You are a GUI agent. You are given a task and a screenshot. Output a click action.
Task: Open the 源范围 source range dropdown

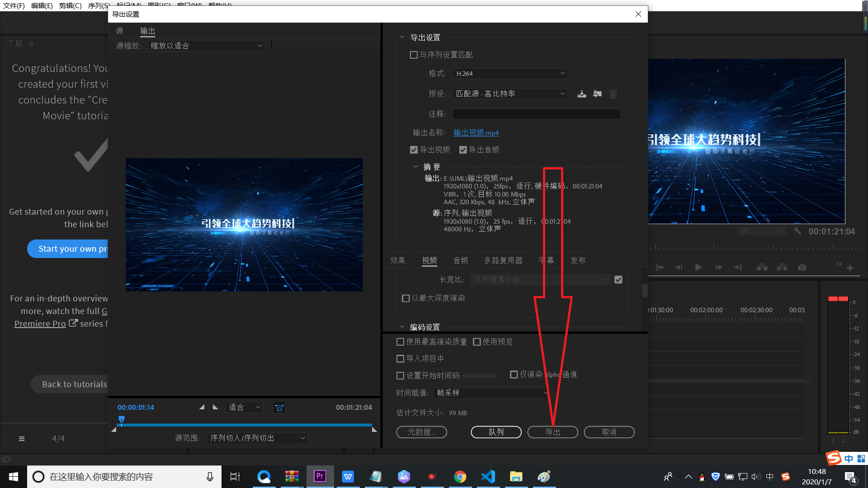pyautogui.click(x=257, y=438)
